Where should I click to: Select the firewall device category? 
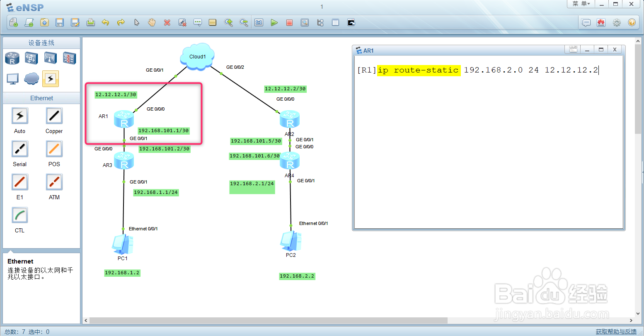[69, 58]
